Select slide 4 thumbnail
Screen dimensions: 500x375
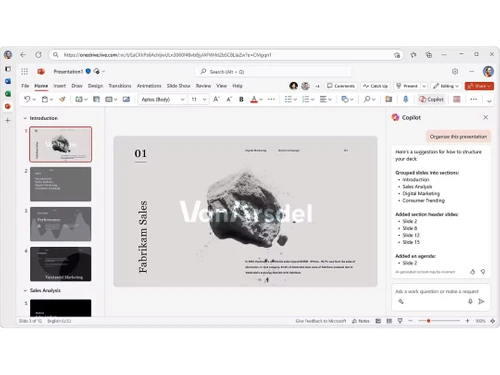pyautogui.click(x=60, y=264)
